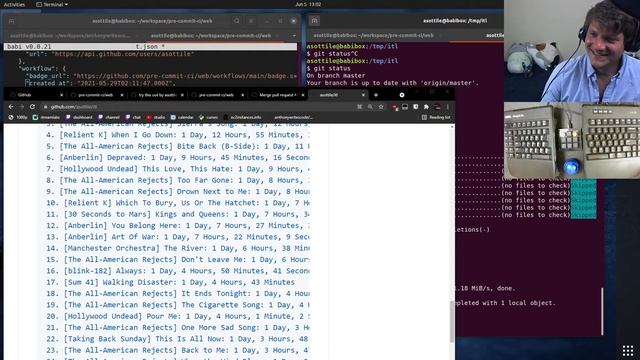Open the streamlabs bookmark
This screenshot has height=360, width=640.
click(x=46, y=117)
